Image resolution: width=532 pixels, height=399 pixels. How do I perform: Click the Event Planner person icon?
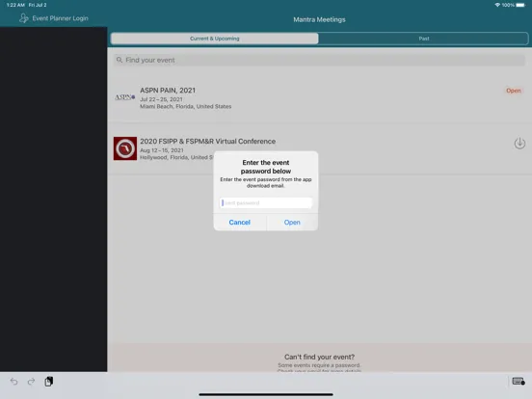click(23, 18)
